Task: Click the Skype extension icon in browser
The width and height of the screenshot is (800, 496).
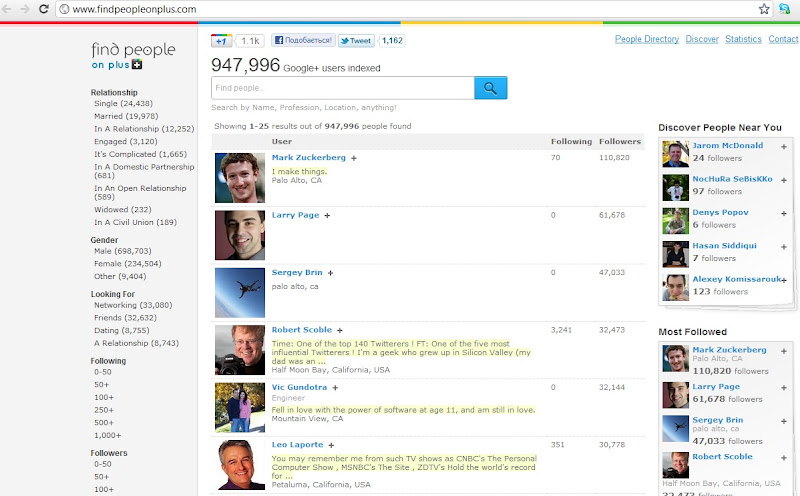Action: (x=784, y=9)
